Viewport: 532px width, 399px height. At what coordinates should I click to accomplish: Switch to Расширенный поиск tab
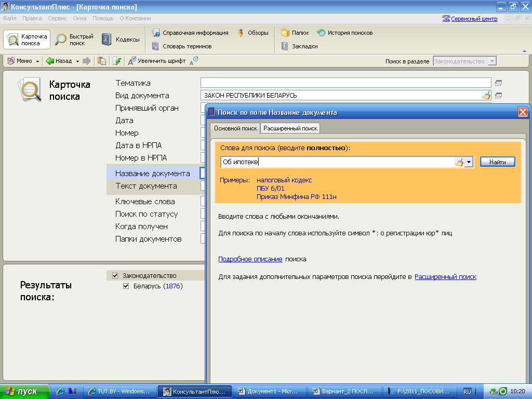pos(290,128)
